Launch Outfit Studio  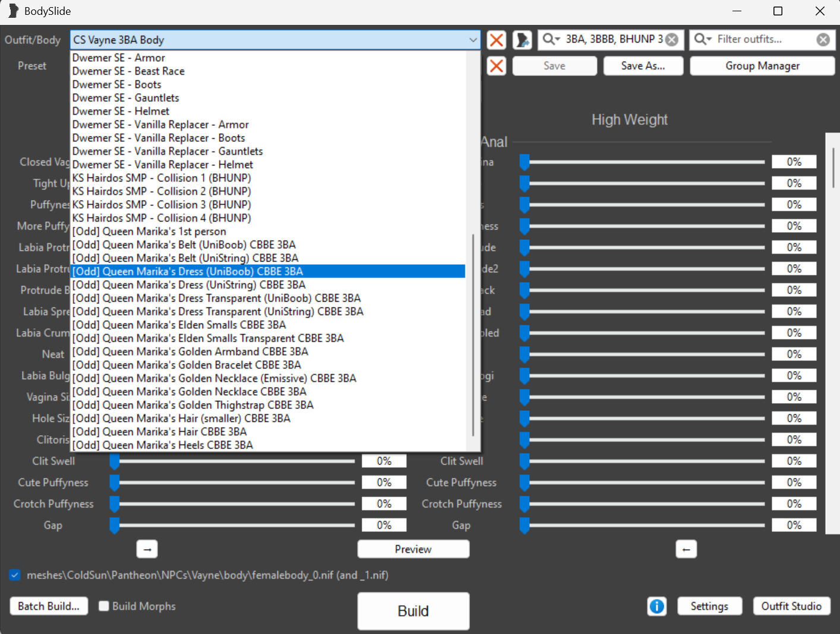791,606
